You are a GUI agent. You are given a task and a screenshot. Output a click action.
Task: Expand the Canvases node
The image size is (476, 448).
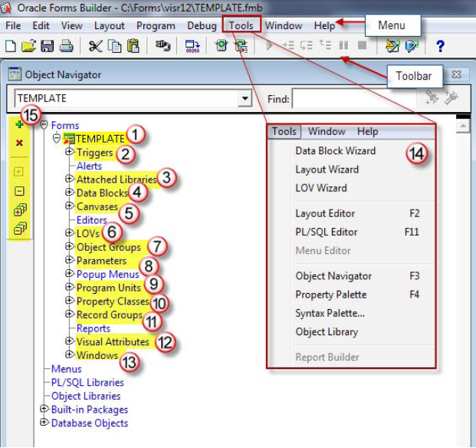pyautogui.click(x=69, y=206)
